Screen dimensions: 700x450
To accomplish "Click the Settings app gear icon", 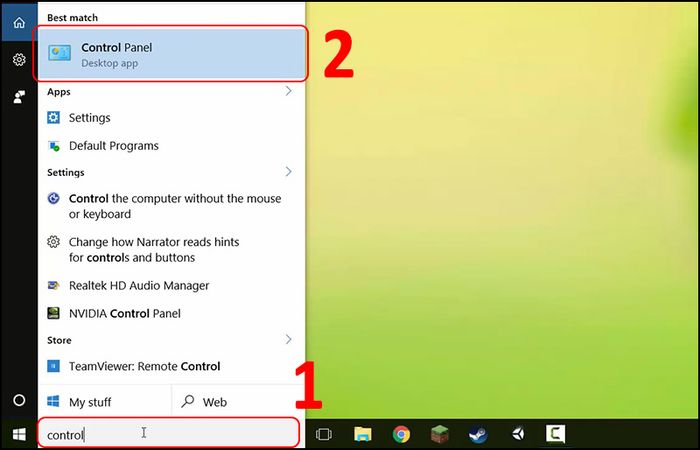I will [54, 117].
